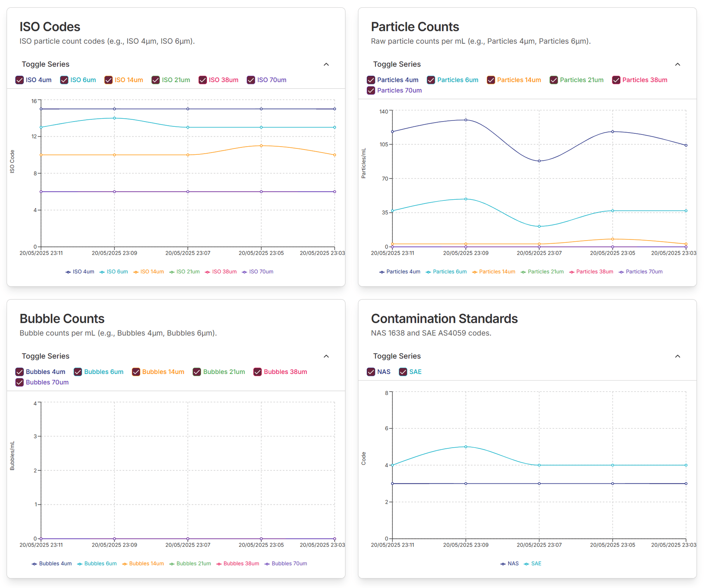Disable the Particles 21um checkbox
Screen dimensions: 707x588
pyautogui.click(x=554, y=80)
